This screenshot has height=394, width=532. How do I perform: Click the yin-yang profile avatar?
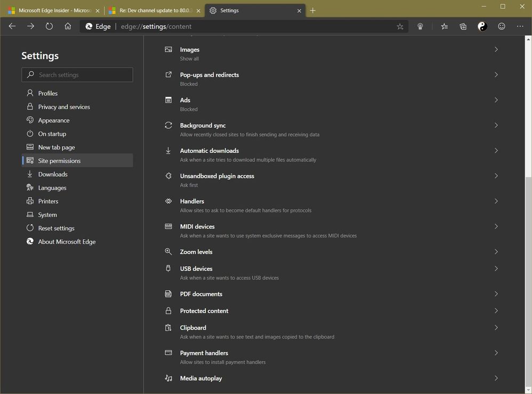coord(482,27)
